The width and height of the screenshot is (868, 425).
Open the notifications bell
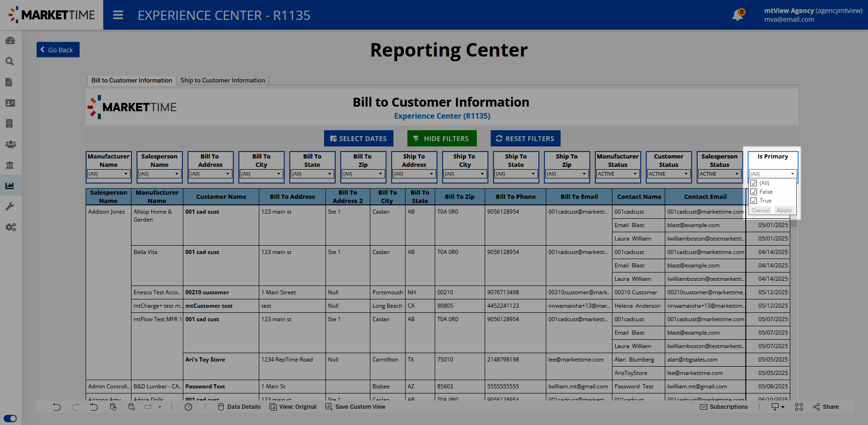[x=738, y=15]
